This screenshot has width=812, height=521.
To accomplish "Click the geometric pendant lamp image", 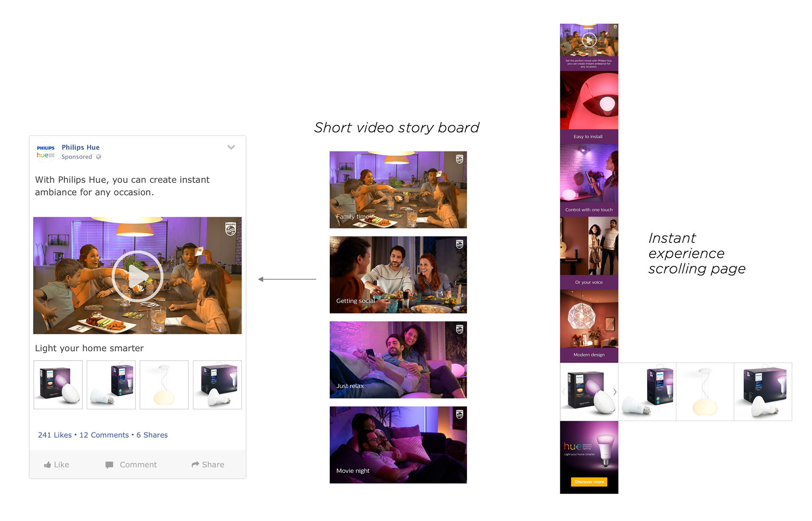I will click(589, 319).
